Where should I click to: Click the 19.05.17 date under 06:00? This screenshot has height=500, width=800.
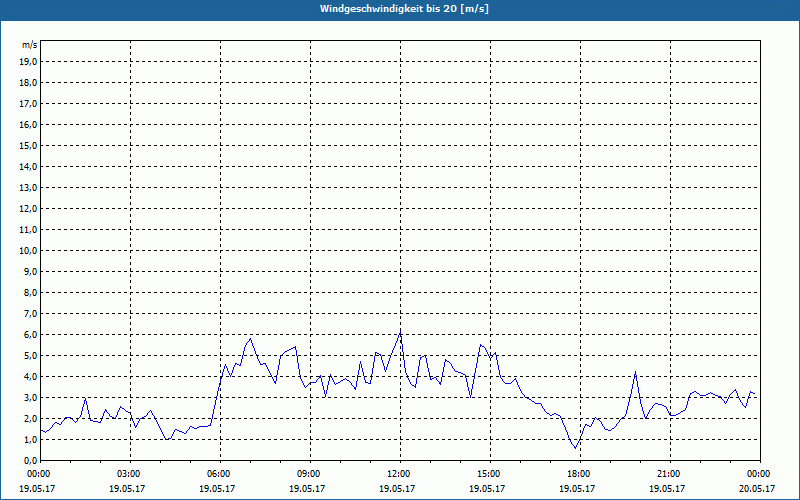click(x=217, y=488)
